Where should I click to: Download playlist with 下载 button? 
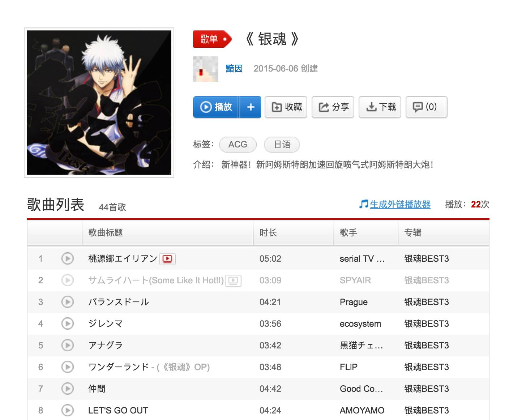point(380,107)
